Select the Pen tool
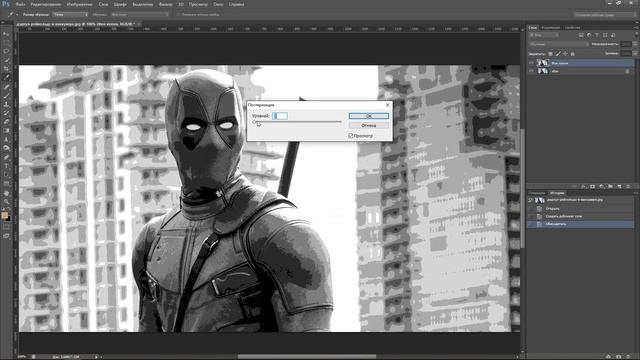 click(x=6, y=157)
